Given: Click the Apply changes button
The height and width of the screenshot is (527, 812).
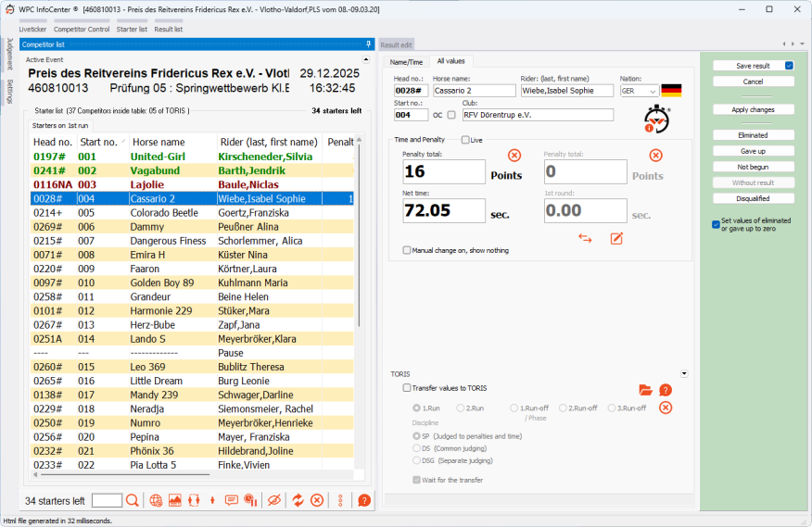Looking at the screenshot, I should 753,109.
